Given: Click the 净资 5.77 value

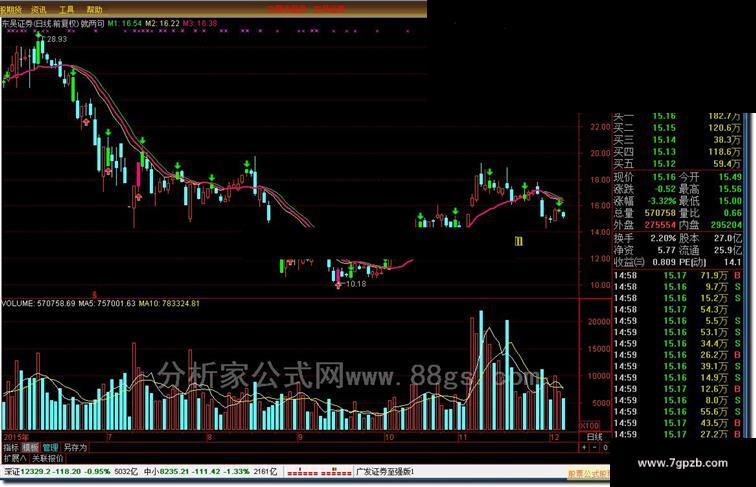Looking at the screenshot, I should [667, 250].
